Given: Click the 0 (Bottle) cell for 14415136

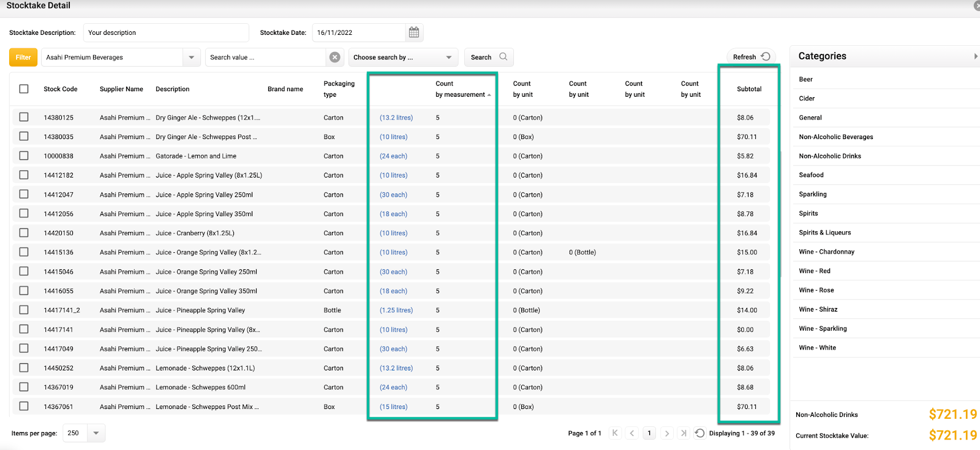Looking at the screenshot, I should 582,252.
